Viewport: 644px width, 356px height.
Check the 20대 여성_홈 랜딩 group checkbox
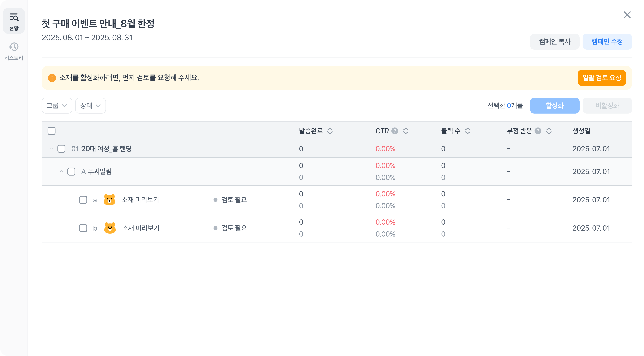pyautogui.click(x=62, y=149)
